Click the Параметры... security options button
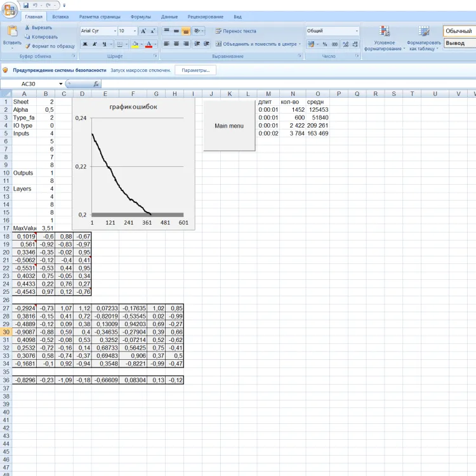The width and height of the screenshot is (476, 476). tap(195, 70)
